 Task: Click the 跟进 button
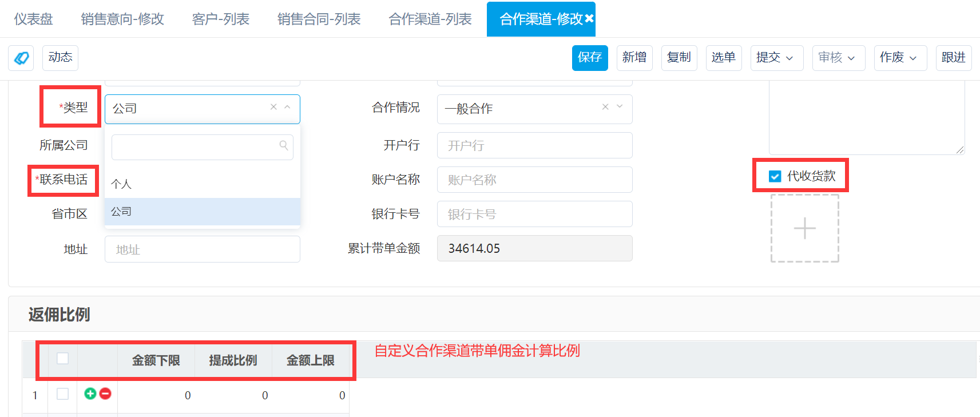[x=954, y=58]
